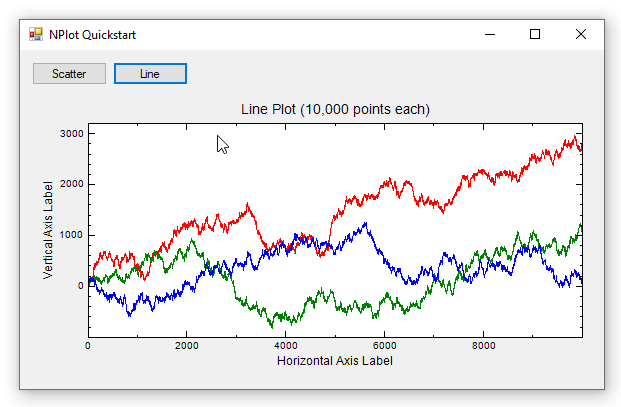Click the 3000 tick label on vertical axis
Image resolution: width=621 pixels, height=407 pixels.
coord(72,134)
